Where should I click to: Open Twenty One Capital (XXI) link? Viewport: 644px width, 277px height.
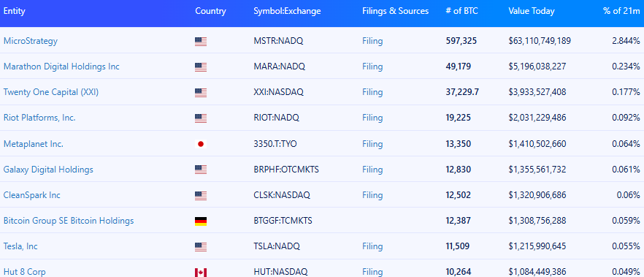point(51,92)
